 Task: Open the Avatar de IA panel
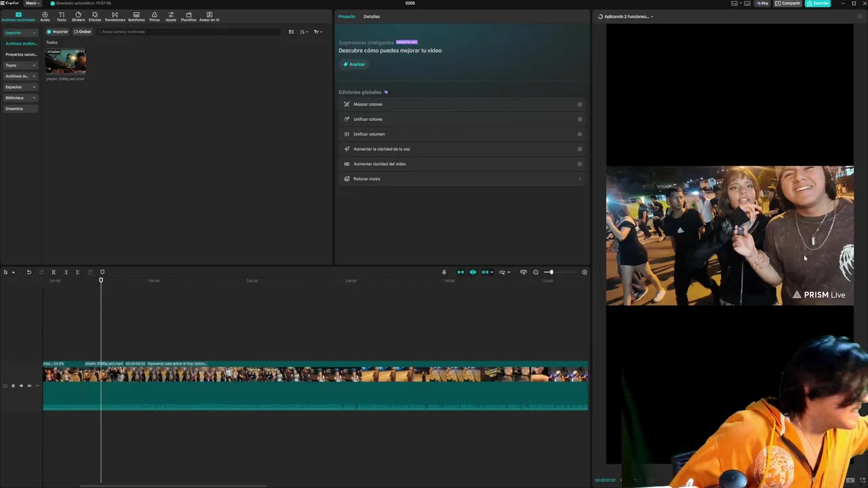(x=209, y=16)
